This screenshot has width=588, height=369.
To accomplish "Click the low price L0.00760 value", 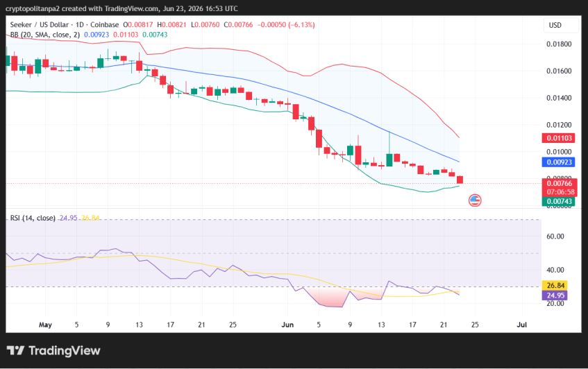I will click(205, 25).
